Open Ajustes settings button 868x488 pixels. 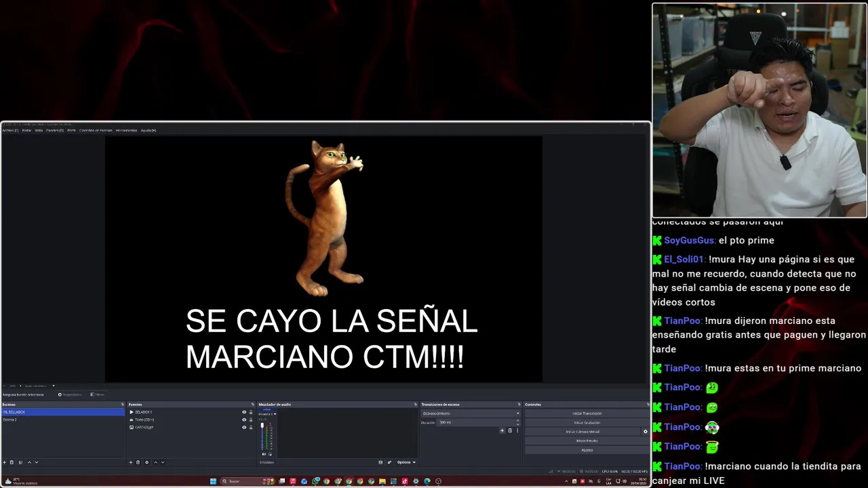(x=587, y=450)
